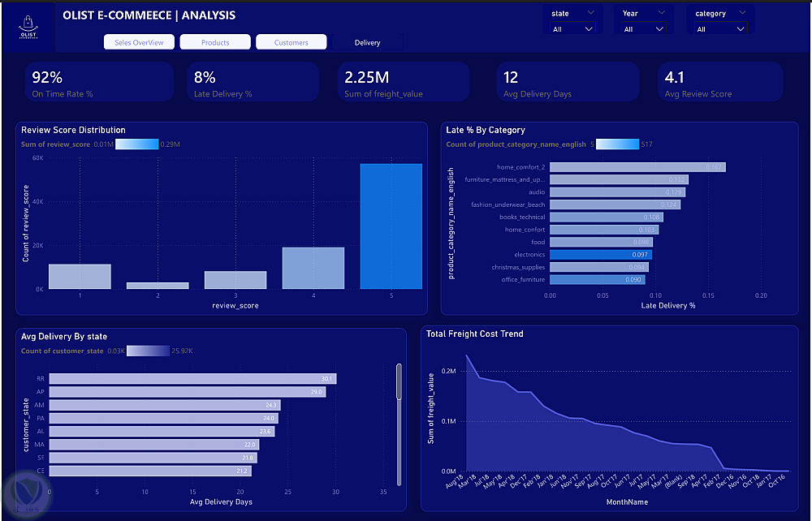
Task: Expand the Year All dropdown
Action: click(x=644, y=29)
